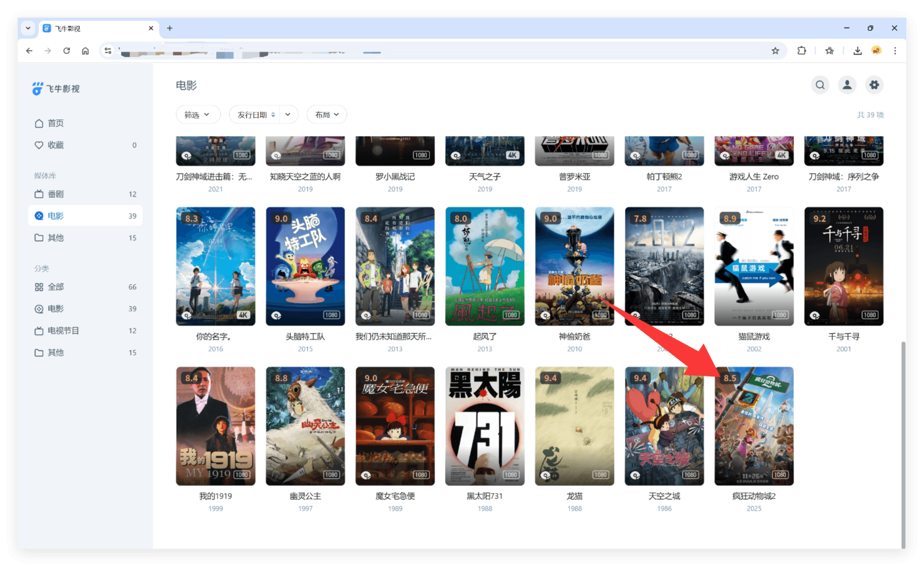The image size is (924, 566).
Task: Open the settings gear icon
Action: [874, 85]
